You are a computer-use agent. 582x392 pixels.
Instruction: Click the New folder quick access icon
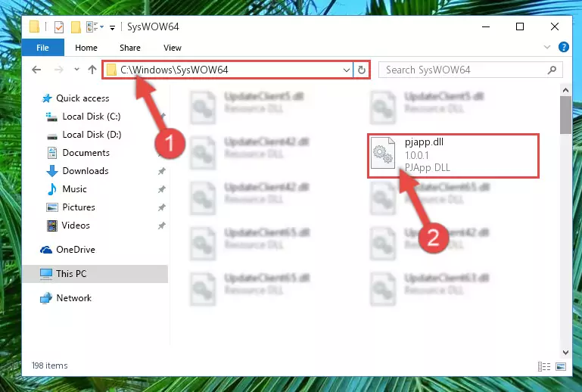[x=76, y=27]
